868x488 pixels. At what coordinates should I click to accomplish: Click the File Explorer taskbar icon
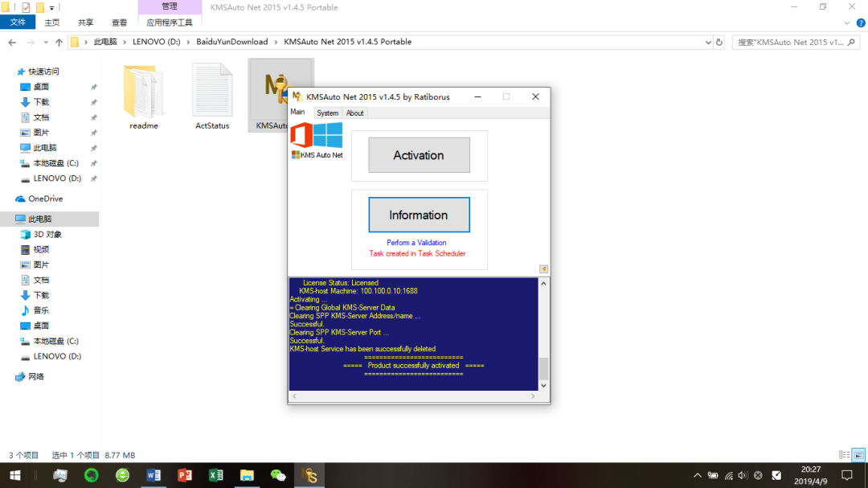pos(247,475)
